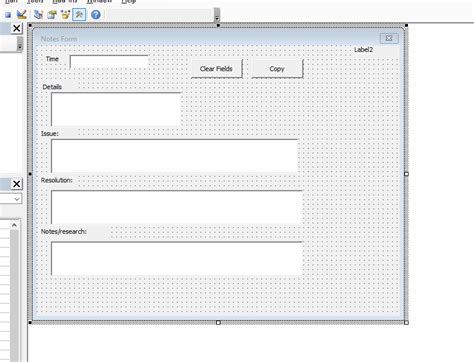474x362 pixels.
Task: Close the lower left Properties pane
Action: point(16,184)
